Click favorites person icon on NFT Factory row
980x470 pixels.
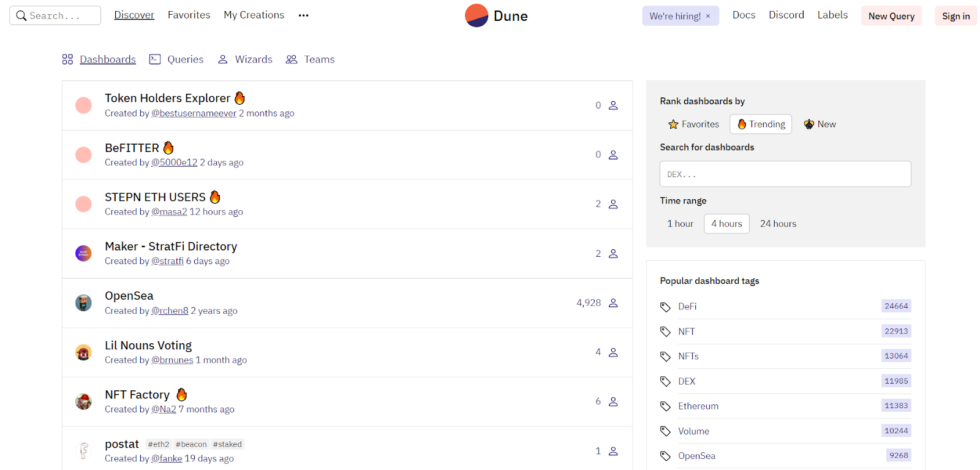(x=613, y=402)
